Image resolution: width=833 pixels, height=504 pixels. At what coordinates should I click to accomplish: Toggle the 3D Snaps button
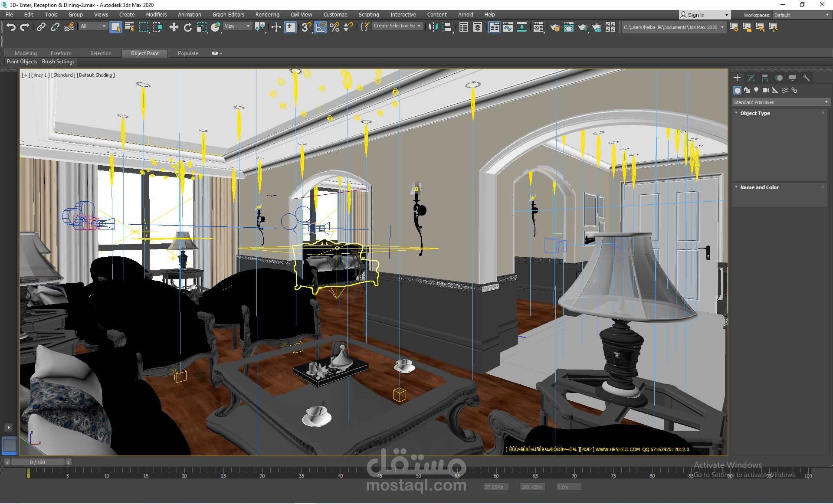[306, 27]
